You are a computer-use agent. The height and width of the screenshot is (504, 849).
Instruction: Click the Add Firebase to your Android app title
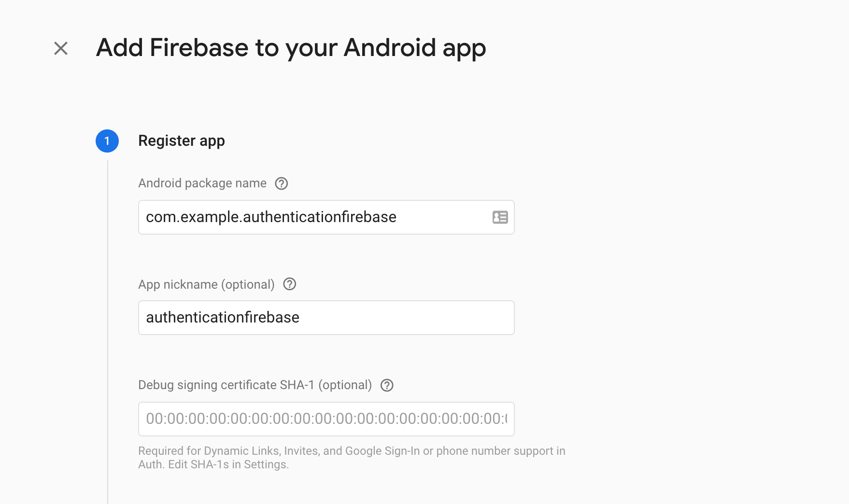click(291, 48)
